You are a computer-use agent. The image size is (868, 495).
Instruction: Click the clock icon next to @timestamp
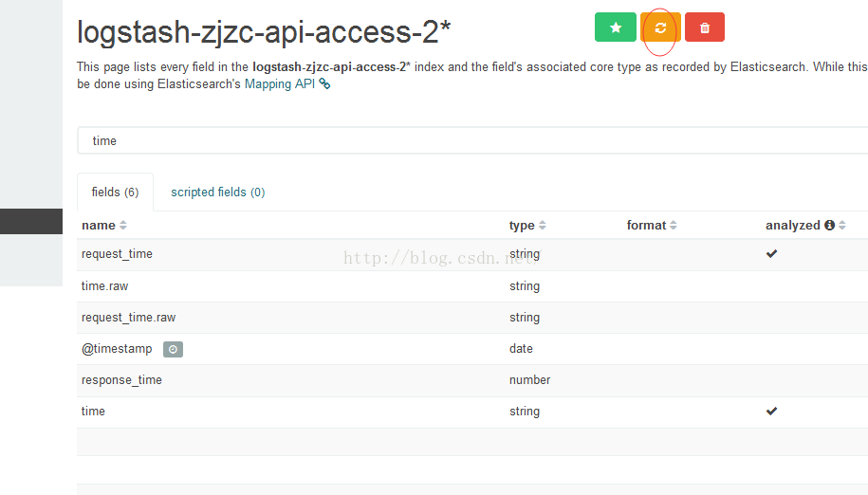173,349
